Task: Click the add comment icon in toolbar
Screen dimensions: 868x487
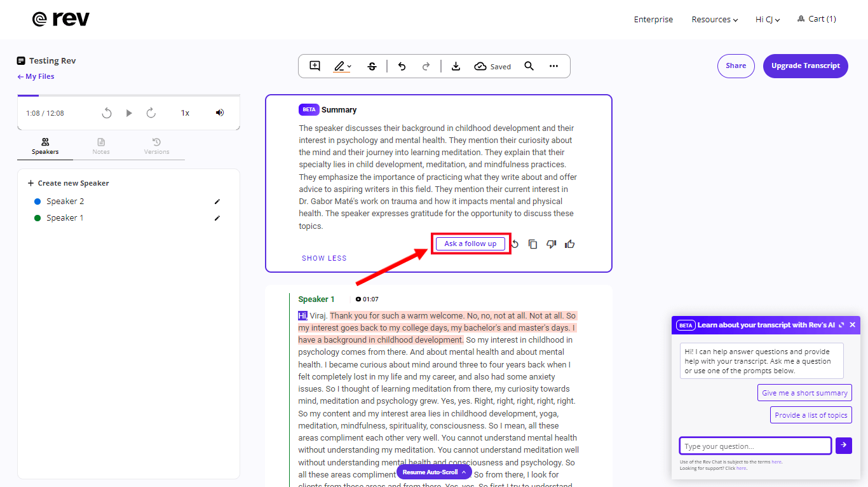Action: tap(315, 66)
